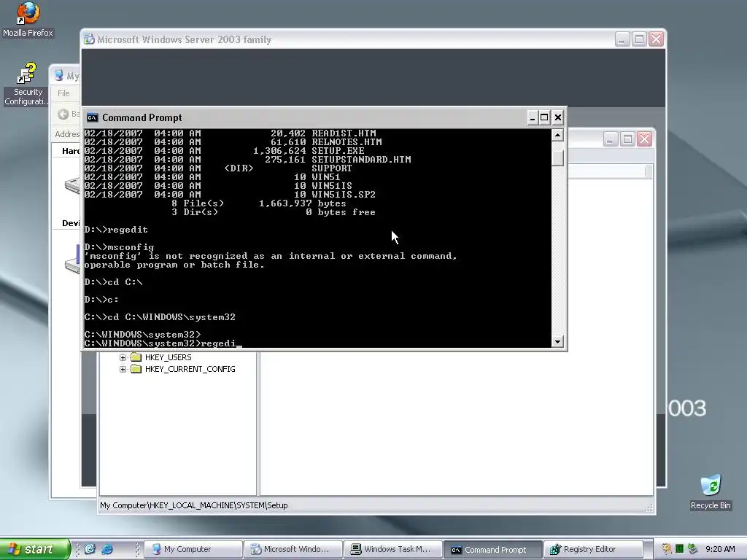Maximize the Microsoft Windows Server 2003 family window
The width and height of the screenshot is (747, 560).
coord(639,39)
